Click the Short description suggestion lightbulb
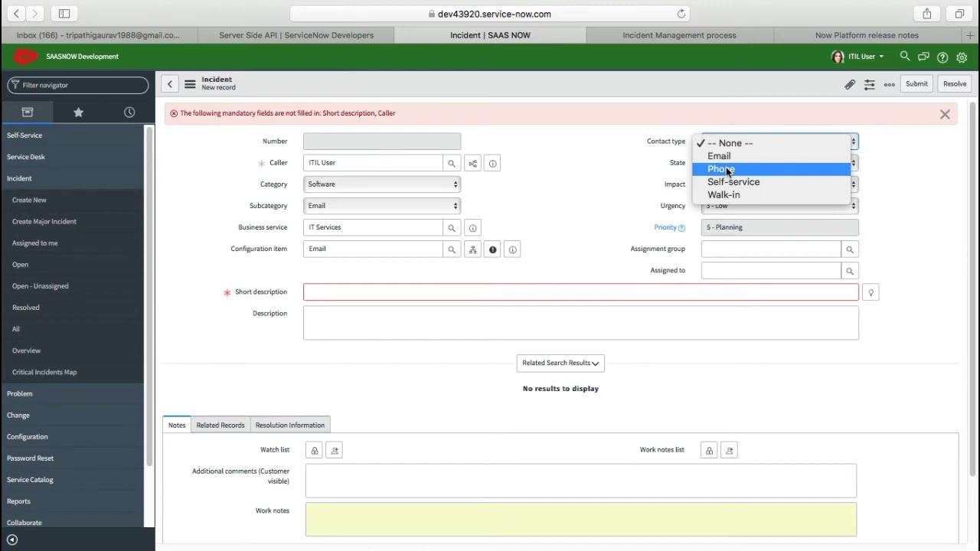This screenshot has height=551, width=980. pos(871,292)
